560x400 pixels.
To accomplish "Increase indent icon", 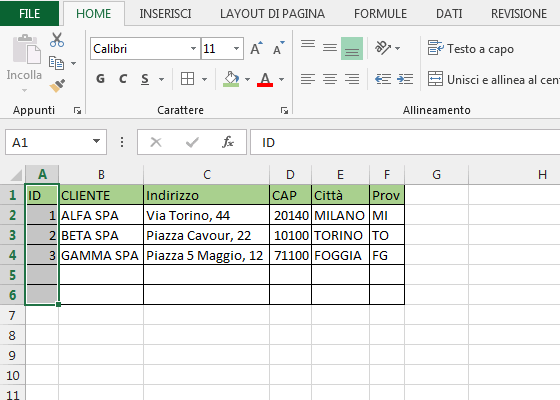I will tap(405, 79).
